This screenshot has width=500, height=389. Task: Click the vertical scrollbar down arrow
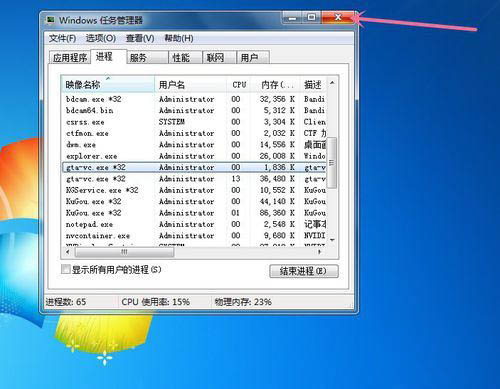(x=332, y=240)
